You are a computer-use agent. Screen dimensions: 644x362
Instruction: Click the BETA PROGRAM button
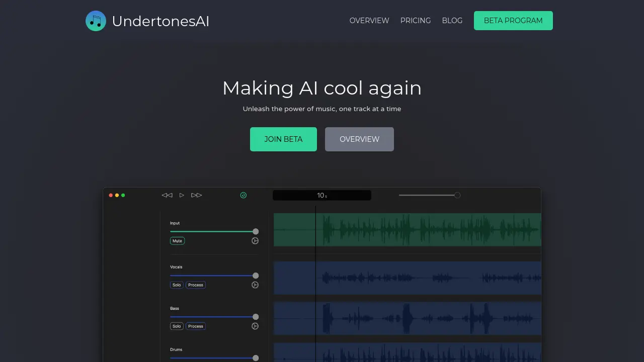[x=513, y=21]
